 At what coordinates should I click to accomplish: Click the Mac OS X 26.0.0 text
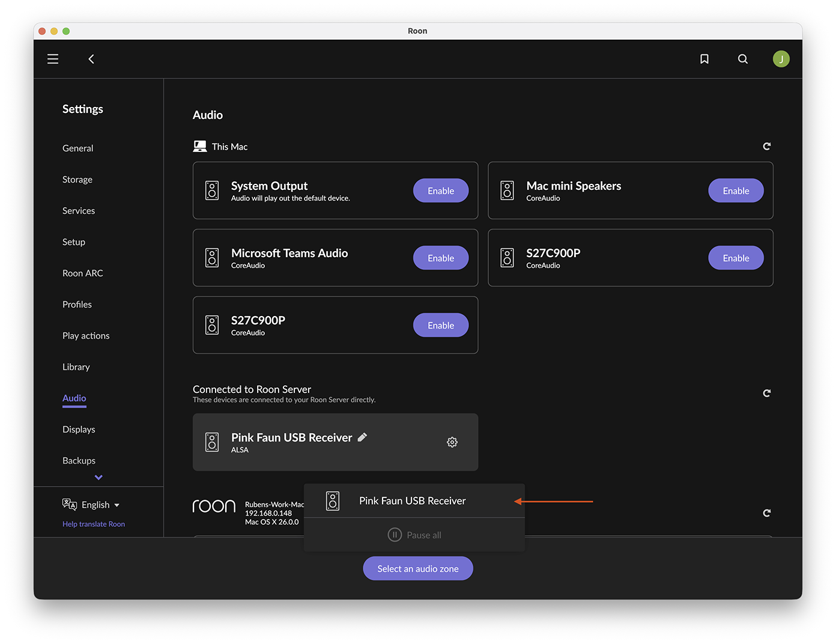271,522
